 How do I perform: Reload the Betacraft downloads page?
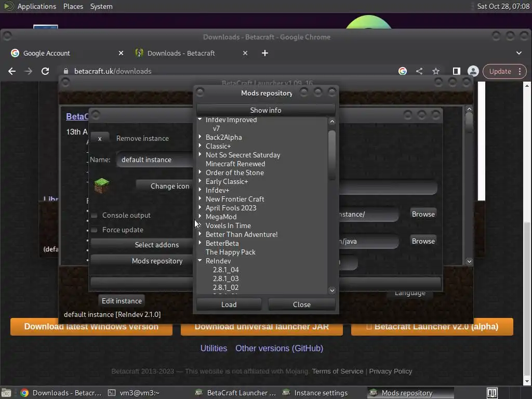pyautogui.click(x=45, y=71)
